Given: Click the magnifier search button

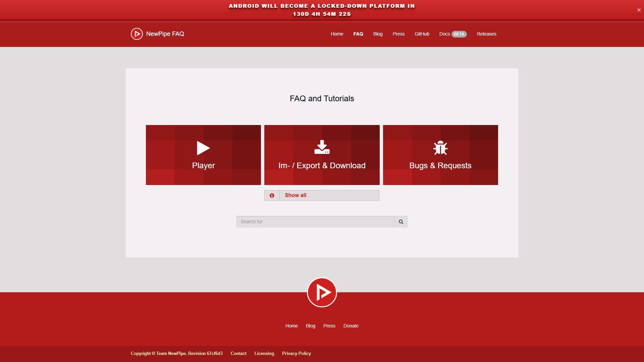Looking at the screenshot, I should (401, 222).
